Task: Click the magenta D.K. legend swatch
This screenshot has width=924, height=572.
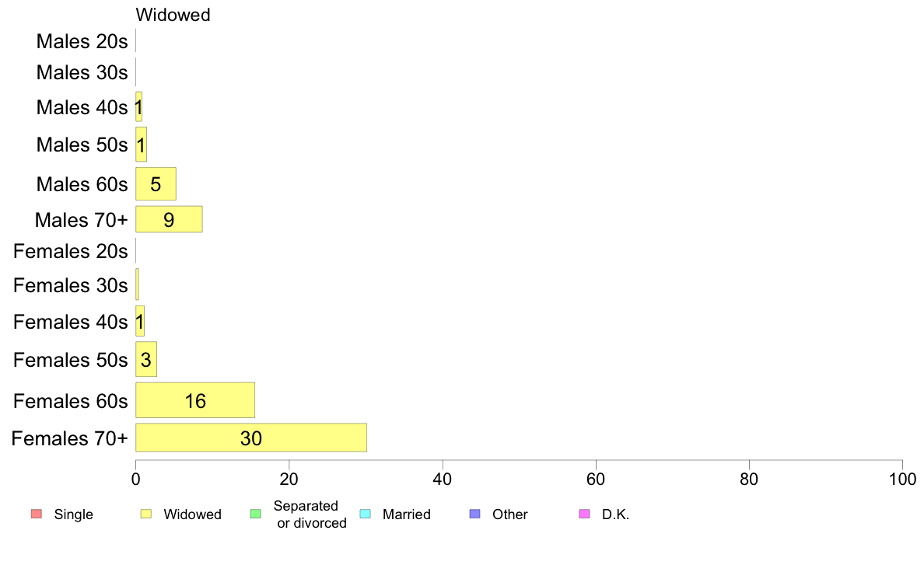Action: [585, 514]
